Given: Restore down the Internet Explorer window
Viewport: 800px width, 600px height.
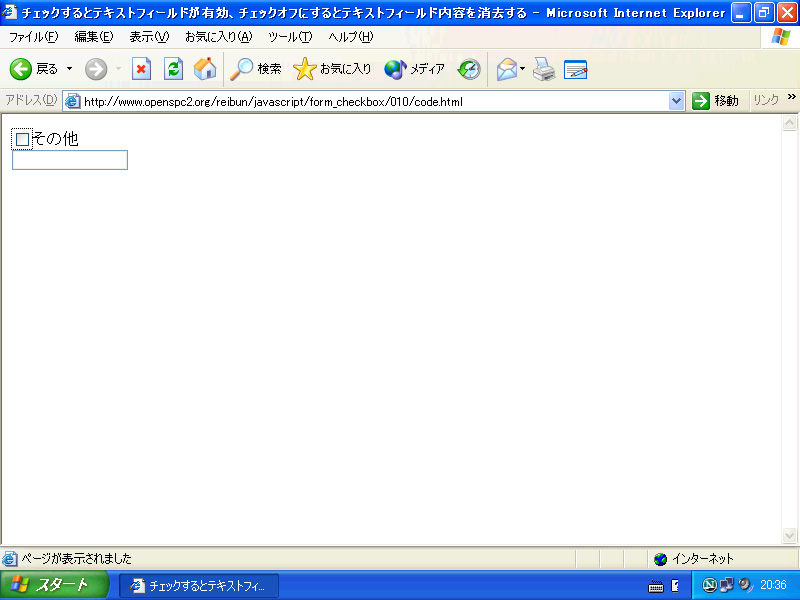Looking at the screenshot, I should pyautogui.click(x=764, y=12).
